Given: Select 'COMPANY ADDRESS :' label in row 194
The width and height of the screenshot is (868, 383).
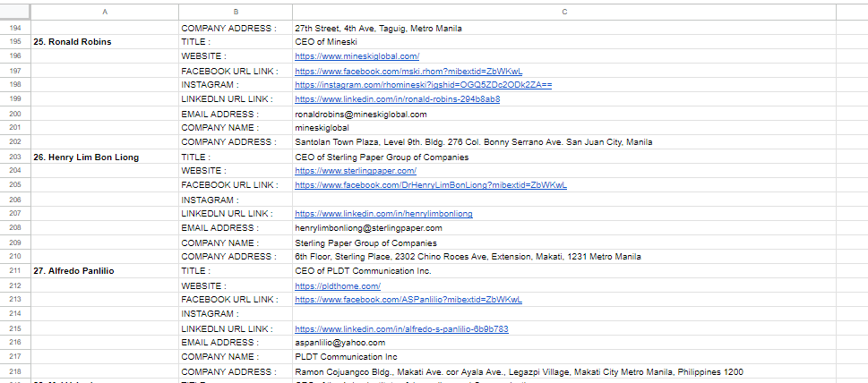Looking at the screenshot, I should (x=236, y=28).
